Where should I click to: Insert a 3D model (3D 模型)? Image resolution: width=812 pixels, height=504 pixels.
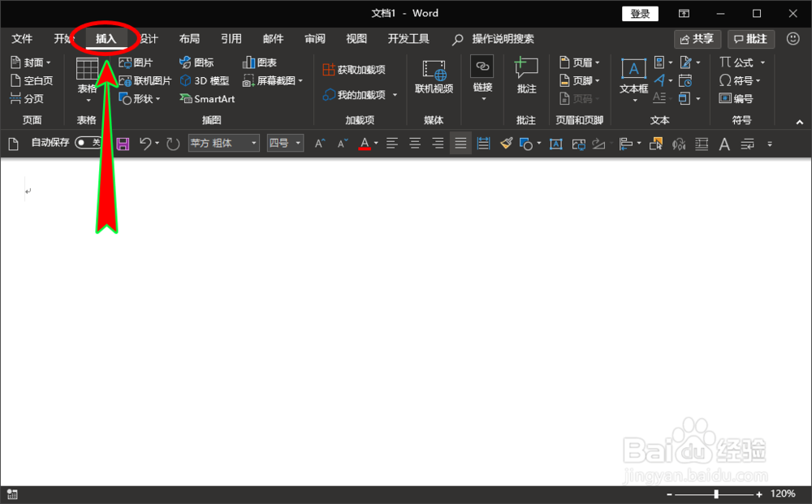[x=205, y=80]
